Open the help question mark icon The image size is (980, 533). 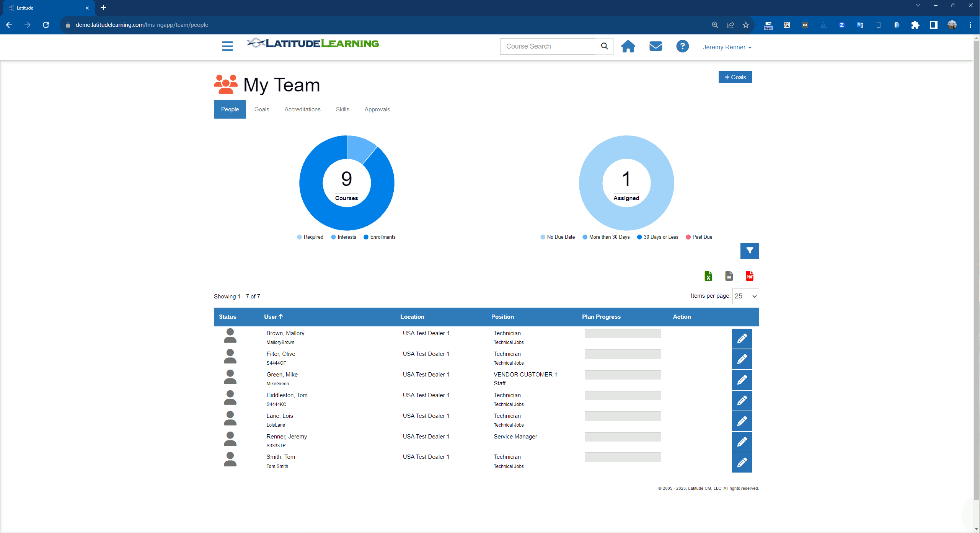682,46
